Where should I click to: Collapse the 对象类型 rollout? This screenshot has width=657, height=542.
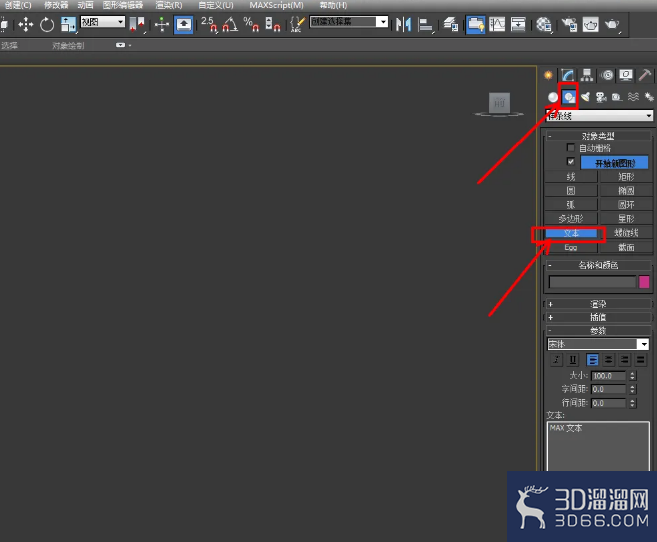(x=598, y=136)
